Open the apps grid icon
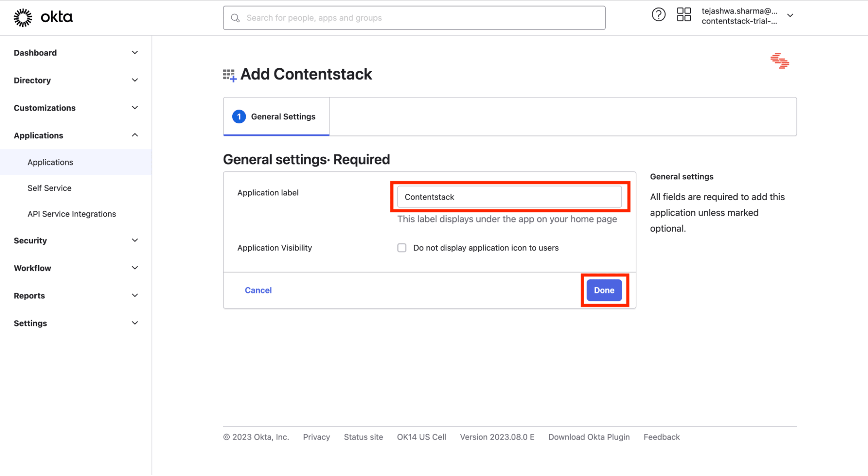868x476 pixels. pyautogui.click(x=684, y=15)
